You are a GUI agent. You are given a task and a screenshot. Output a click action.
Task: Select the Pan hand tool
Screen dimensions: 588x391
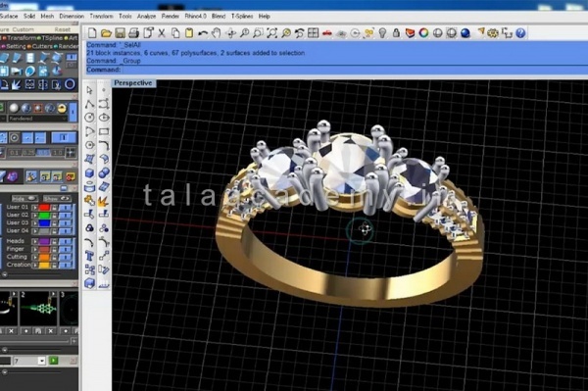216,33
